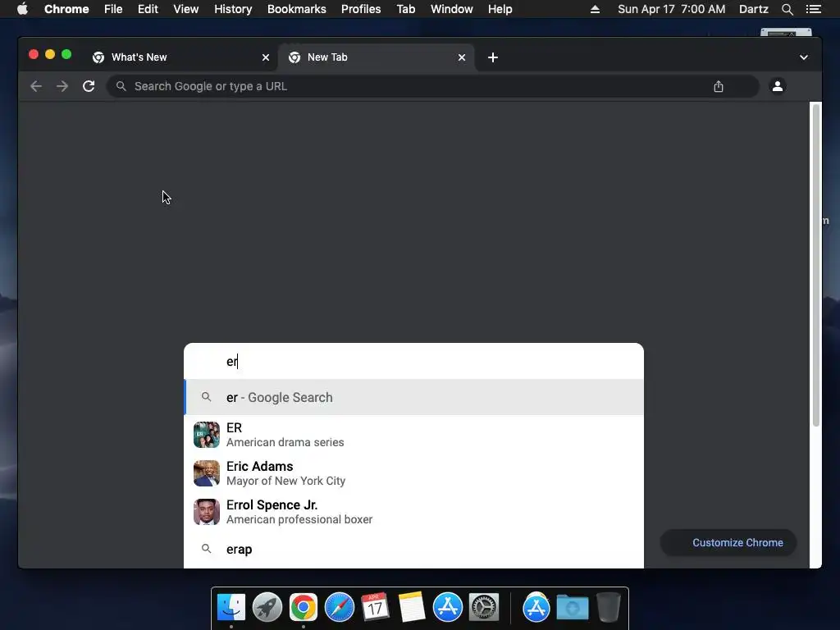Screen dimensions: 840x630
Task: Click the date and time in menu bar
Action: tap(671, 9)
